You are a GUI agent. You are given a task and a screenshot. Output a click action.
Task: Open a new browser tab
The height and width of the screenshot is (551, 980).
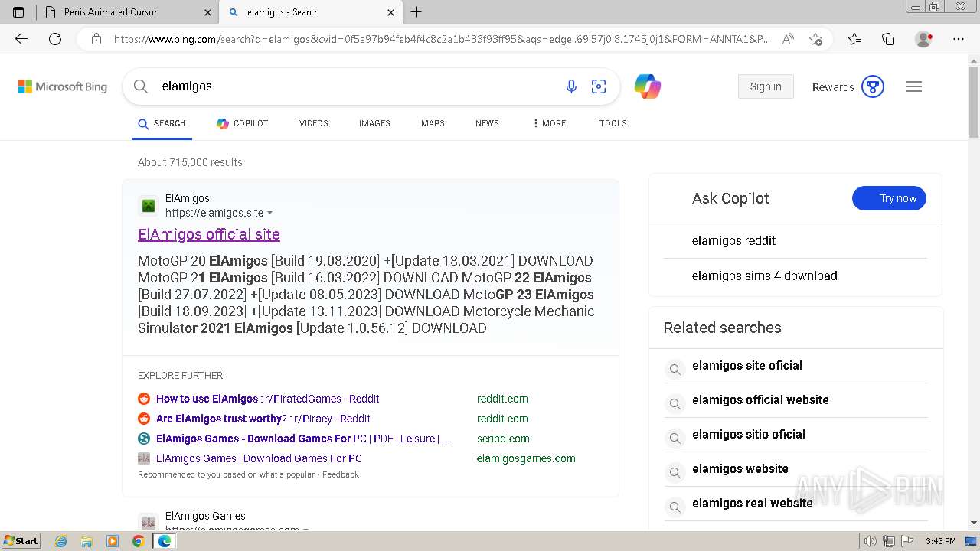[x=416, y=12]
